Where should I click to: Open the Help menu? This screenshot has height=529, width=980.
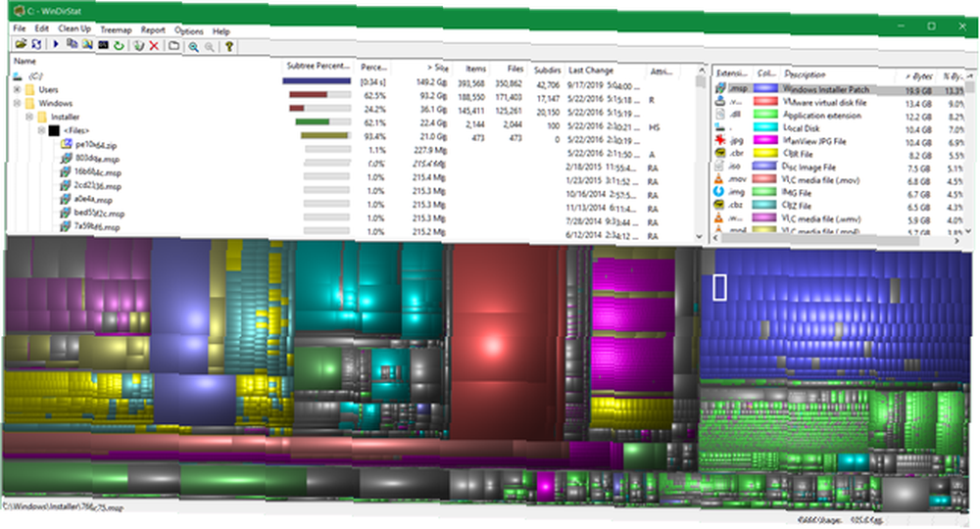pos(221,31)
